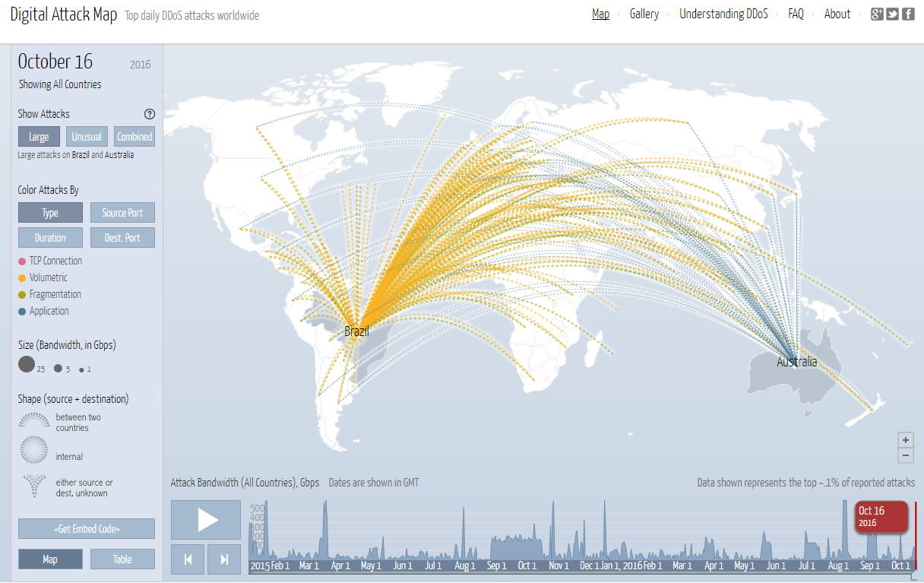
Task: Zoom out the map with minus button
Action: point(905,456)
